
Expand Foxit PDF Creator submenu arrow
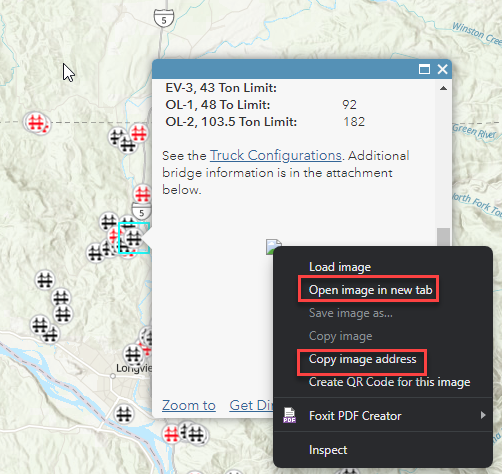point(483,415)
